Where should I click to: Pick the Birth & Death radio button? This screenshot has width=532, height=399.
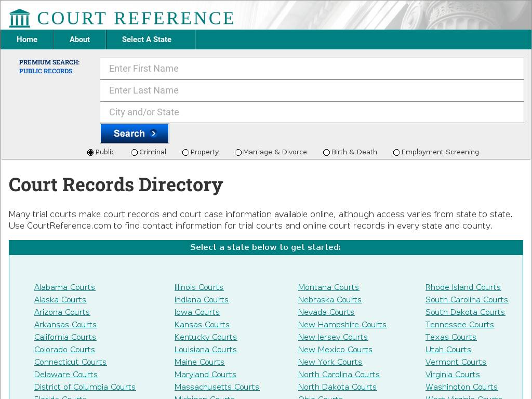pyautogui.click(x=326, y=152)
